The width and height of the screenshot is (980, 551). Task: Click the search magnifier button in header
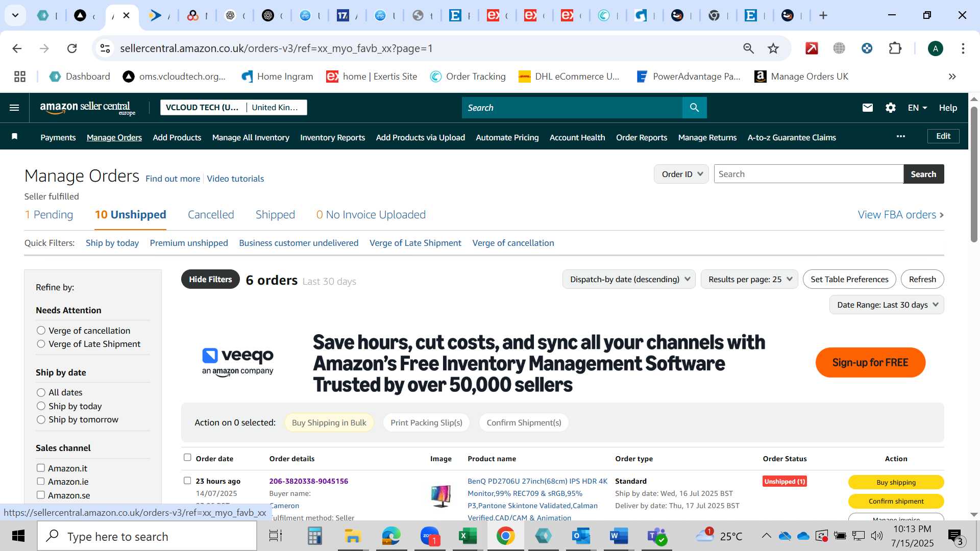click(x=694, y=108)
